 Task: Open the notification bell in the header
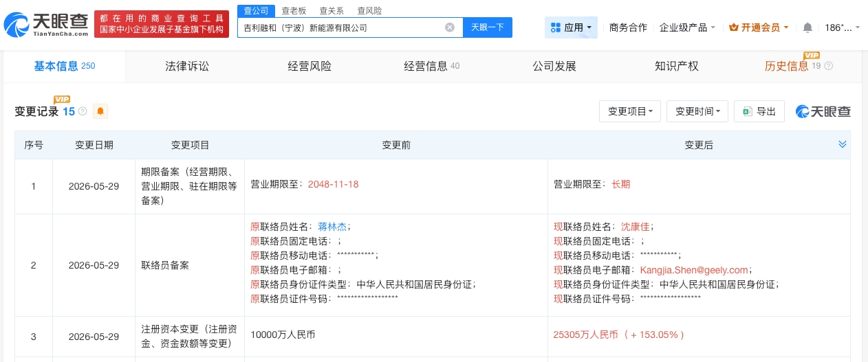point(807,27)
